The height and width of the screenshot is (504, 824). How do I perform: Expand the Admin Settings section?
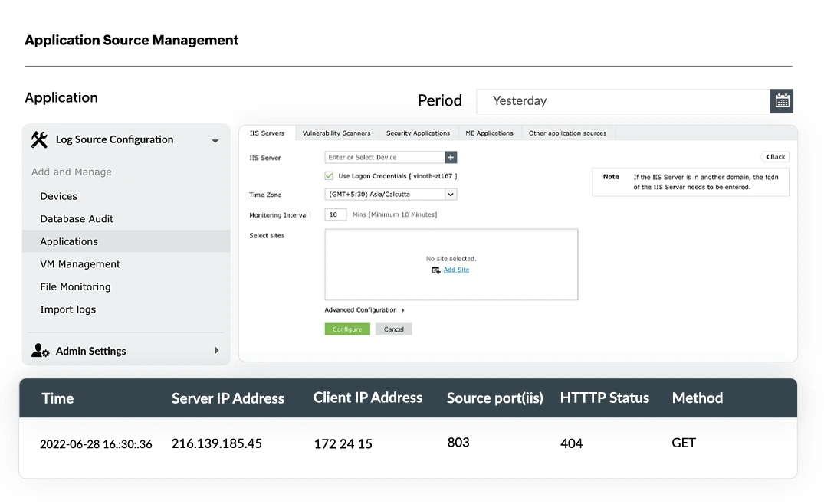point(215,351)
